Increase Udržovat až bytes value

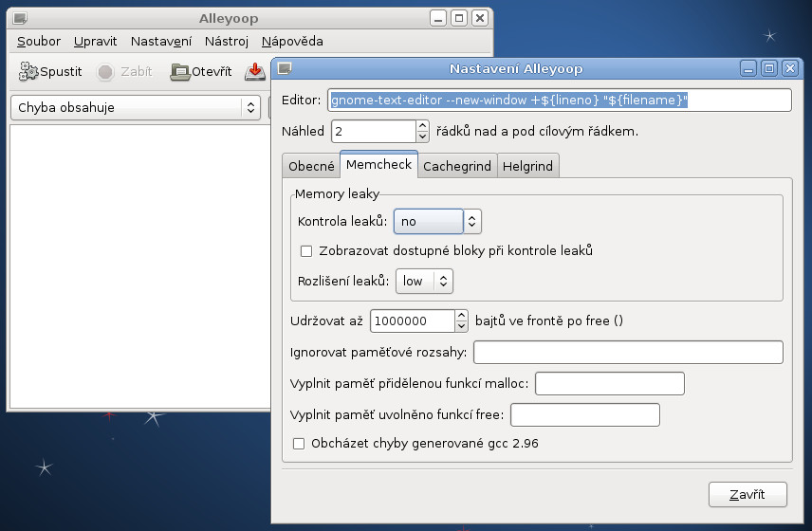[461, 315]
